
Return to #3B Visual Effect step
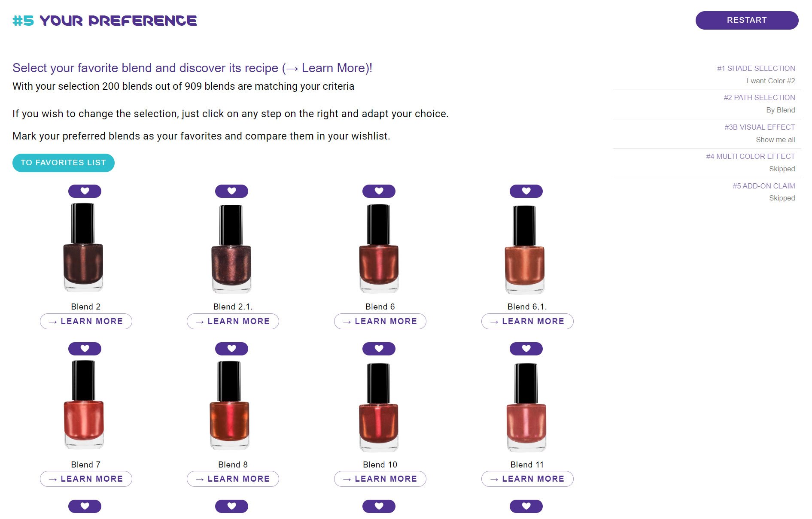(x=760, y=127)
